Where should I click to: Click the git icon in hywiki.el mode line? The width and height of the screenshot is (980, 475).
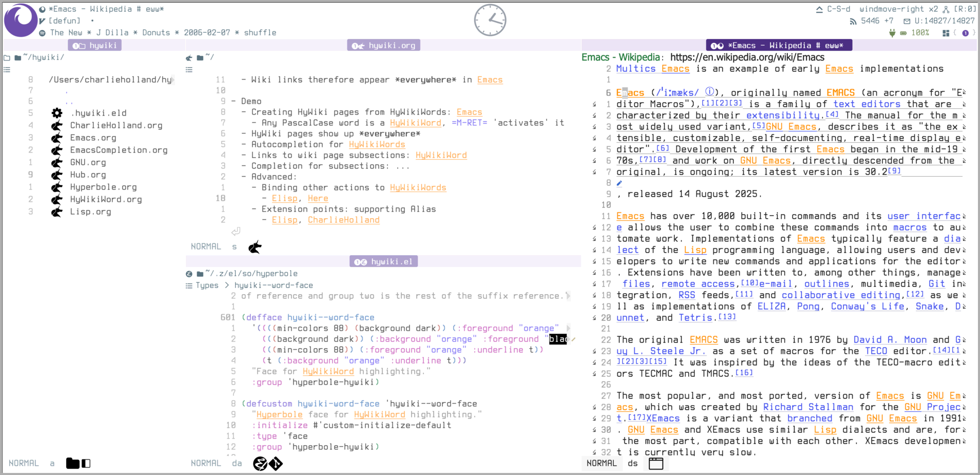coord(276,464)
